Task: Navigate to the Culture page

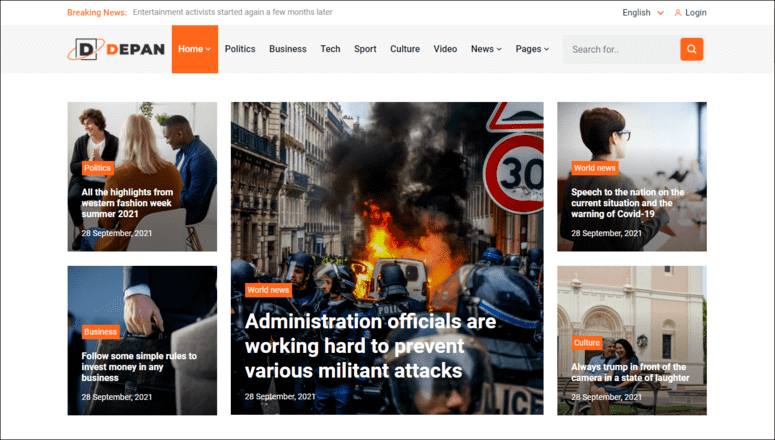Action: click(405, 49)
